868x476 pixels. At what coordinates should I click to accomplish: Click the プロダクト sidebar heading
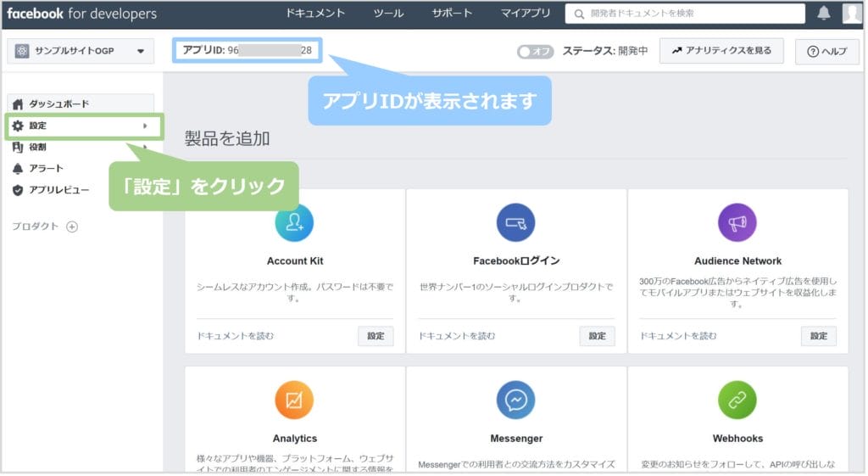click(36, 227)
